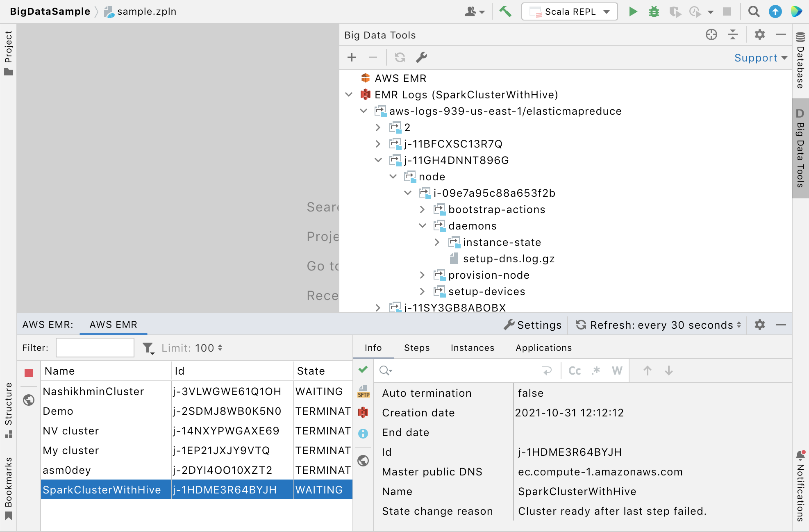Open the Support dropdown link
The width and height of the screenshot is (809, 532).
[x=761, y=58]
